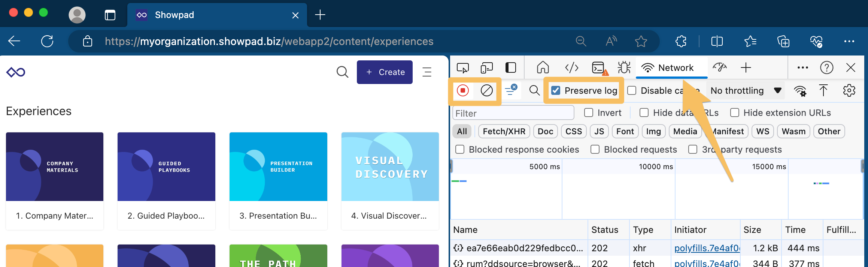This screenshot has width=868, height=267.
Task: Activate the DevTools inspect element tool
Action: pos(463,68)
